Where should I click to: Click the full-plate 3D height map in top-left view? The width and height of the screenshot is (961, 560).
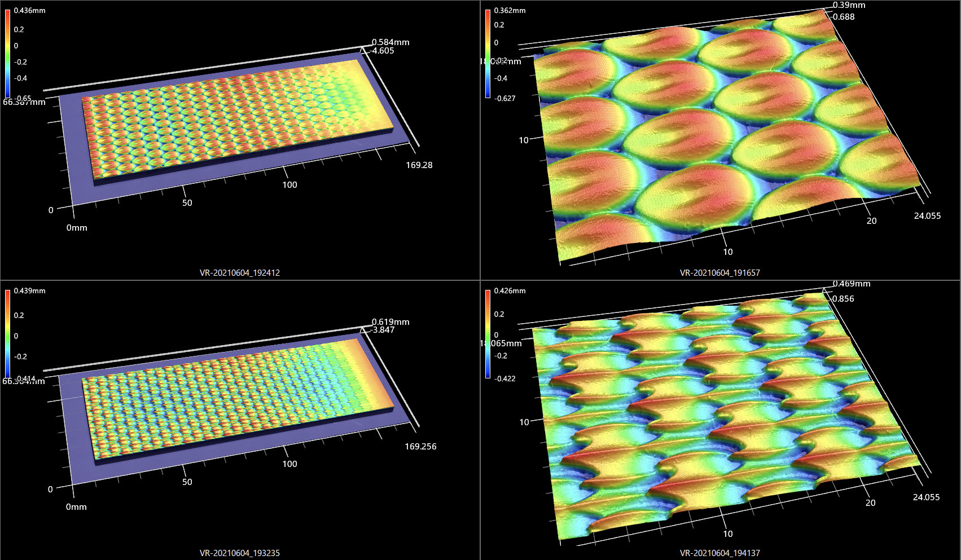[x=237, y=121]
